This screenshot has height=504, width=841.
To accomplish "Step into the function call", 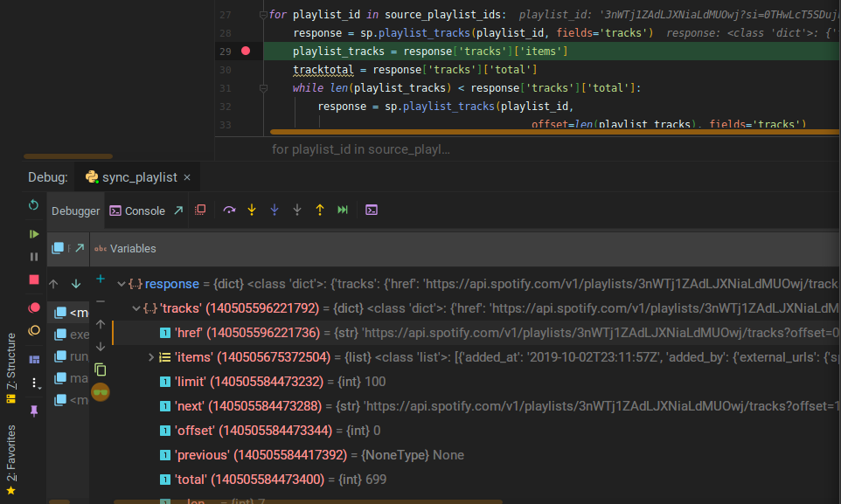I will coord(252,210).
